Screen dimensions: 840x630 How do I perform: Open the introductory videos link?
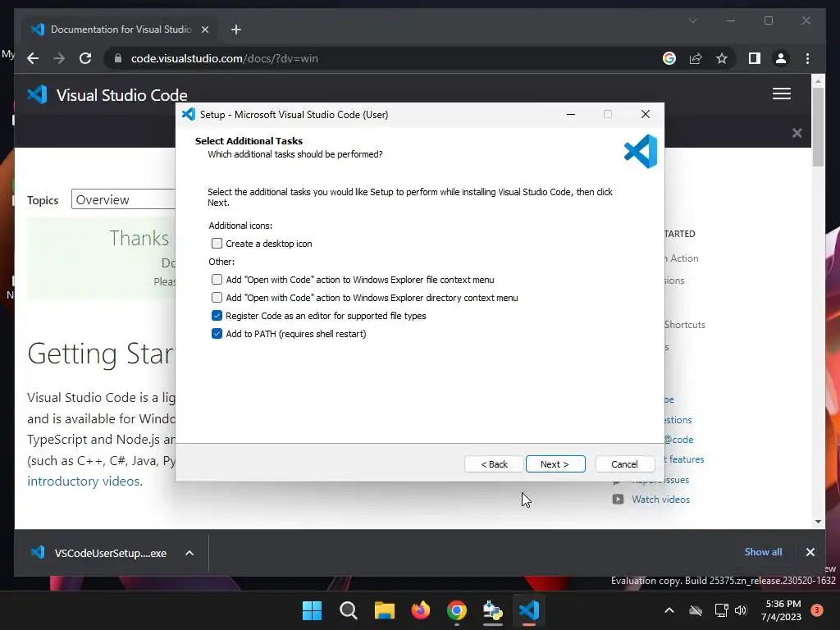click(84, 481)
